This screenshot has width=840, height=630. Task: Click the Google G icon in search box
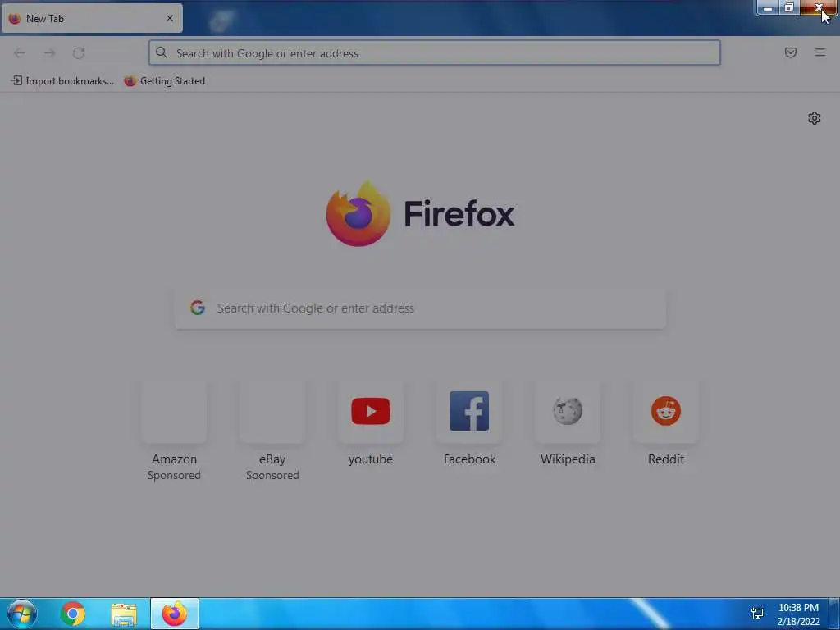(x=198, y=308)
